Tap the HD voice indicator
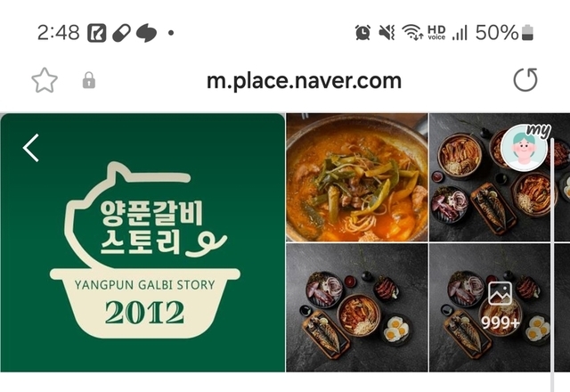This screenshot has height=392, width=570. pyautogui.click(x=436, y=32)
